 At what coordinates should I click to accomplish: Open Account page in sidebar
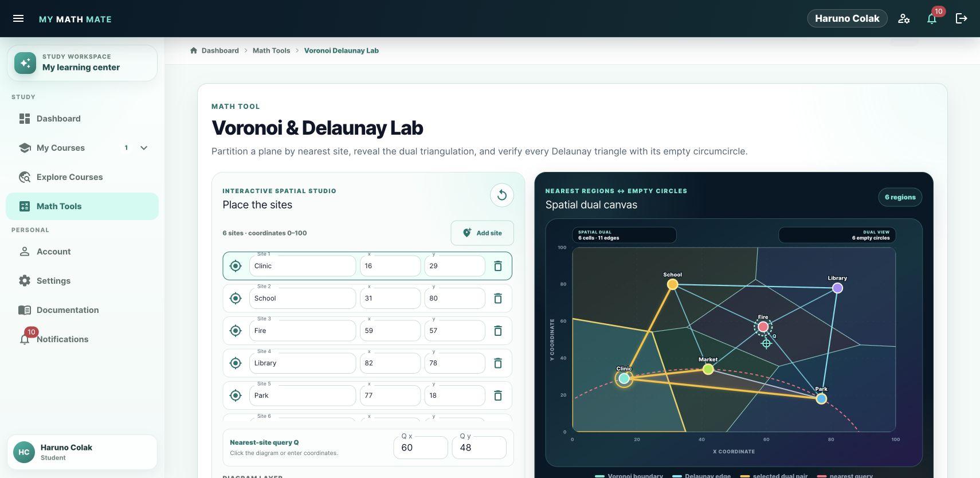(82, 252)
